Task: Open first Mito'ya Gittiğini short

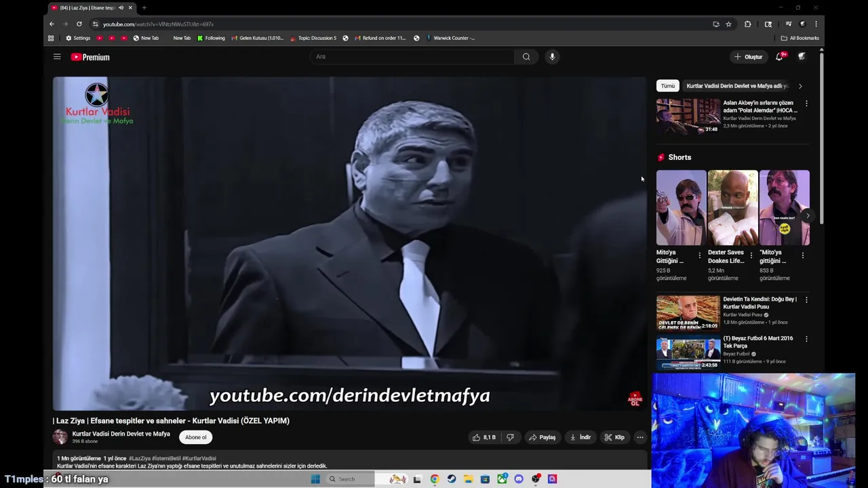Action: coord(681,207)
